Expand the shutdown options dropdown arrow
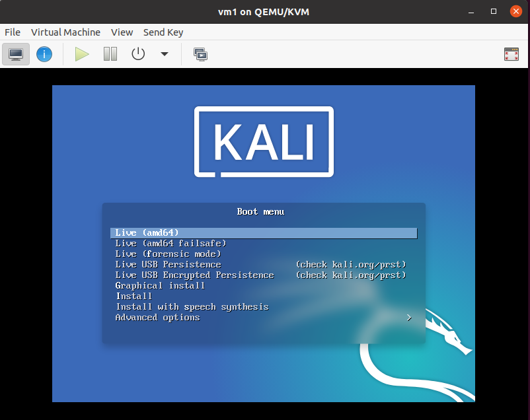The width and height of the screenshot is (530, 420). point(165,54)
